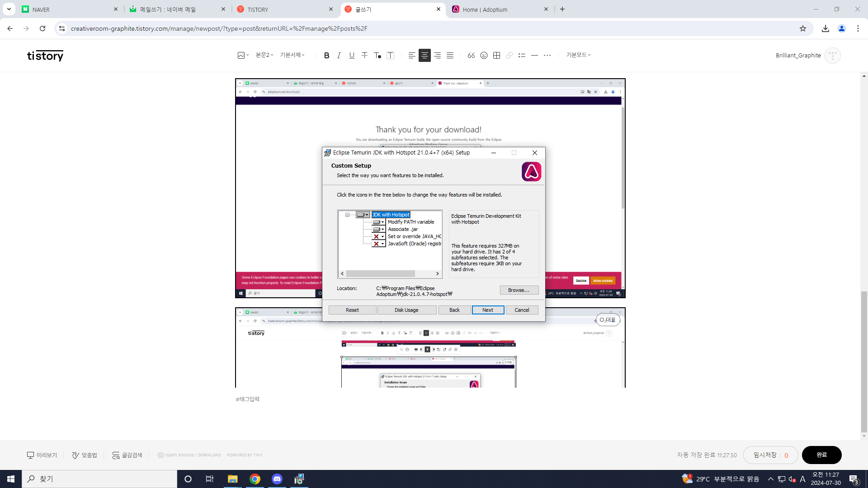Image resolution: width=868 pixels, height=488 pixels.
Task: Insert a bulleted list
Action: (522, 55)
